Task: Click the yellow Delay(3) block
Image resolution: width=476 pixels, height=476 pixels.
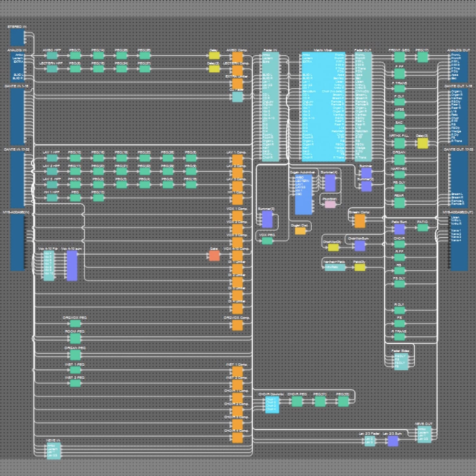Action: tap(423, 143)
